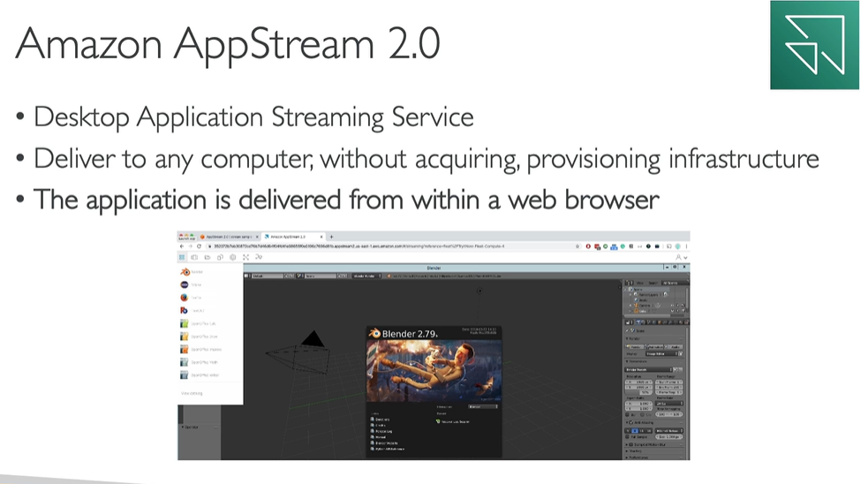Click the AppStream switch windows icon
Viewport: 868px width, 484px height.
click(194, 257)
